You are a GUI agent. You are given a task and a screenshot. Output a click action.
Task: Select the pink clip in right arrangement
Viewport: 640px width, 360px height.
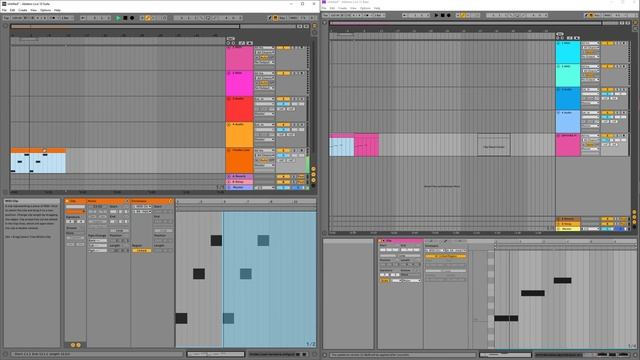pyautogui.click(x=367, y=145)
